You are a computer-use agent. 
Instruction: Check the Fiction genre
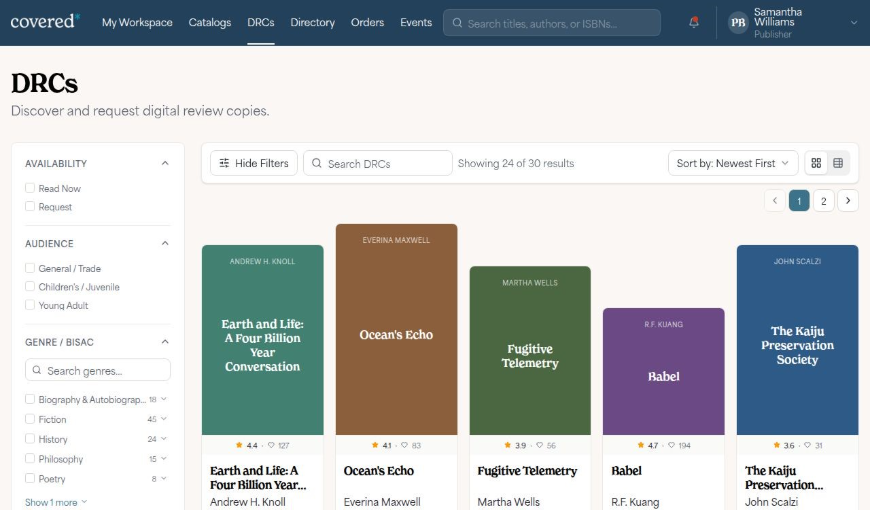(30, 419)
